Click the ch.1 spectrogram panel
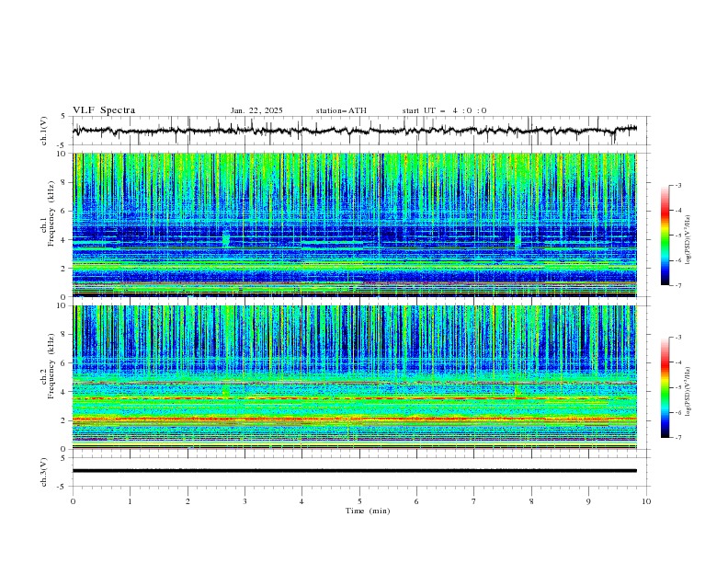728x563 pixels. [x=355, y=224]
